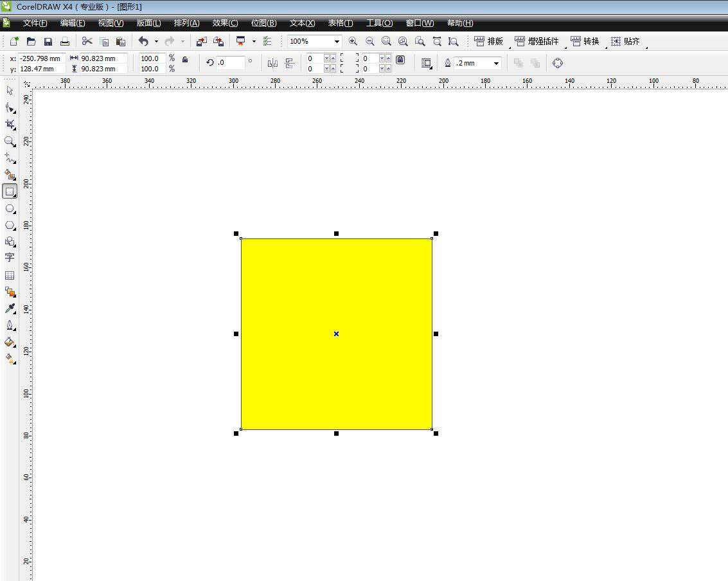Choose the Ellipse tool
Screen dimensions: 728x581
[x=10, y=209]
